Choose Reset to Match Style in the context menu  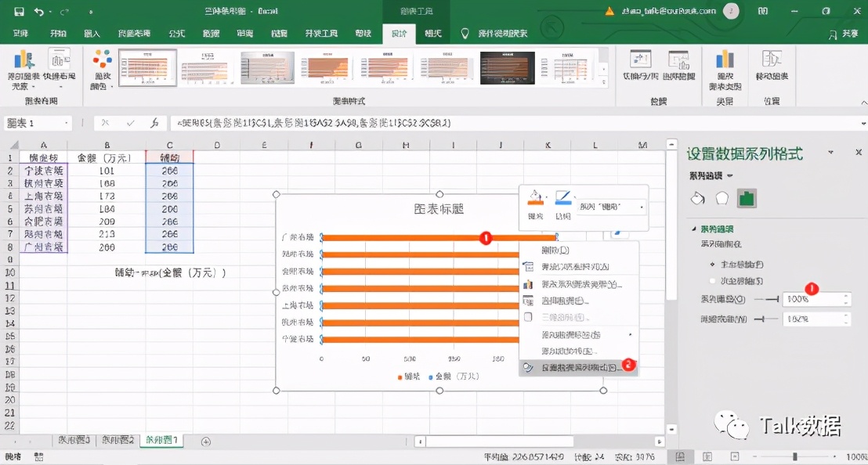(x=578, y=266)
